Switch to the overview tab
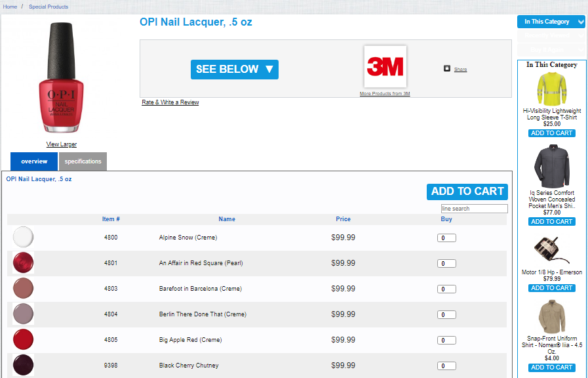 (34, 161)
